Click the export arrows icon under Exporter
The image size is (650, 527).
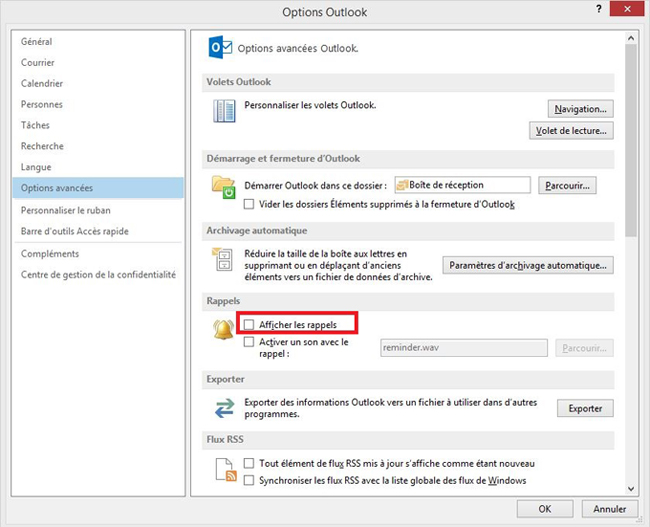224,408
